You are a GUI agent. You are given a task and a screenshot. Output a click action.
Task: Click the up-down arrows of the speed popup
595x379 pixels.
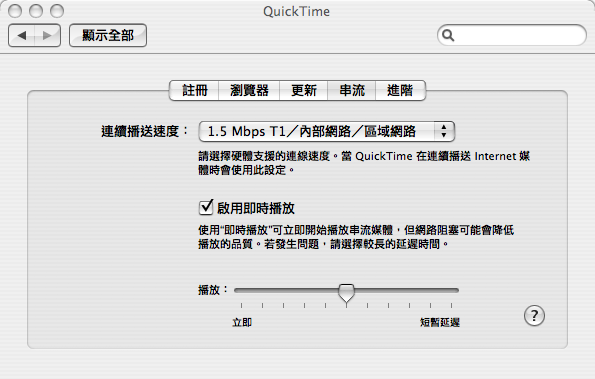click(x=444, y=131)
